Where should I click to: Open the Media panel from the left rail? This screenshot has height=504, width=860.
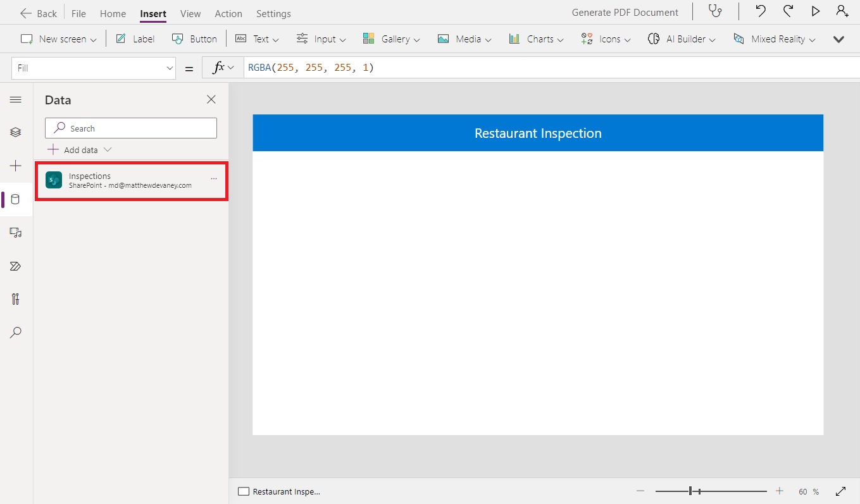point(16,233)
